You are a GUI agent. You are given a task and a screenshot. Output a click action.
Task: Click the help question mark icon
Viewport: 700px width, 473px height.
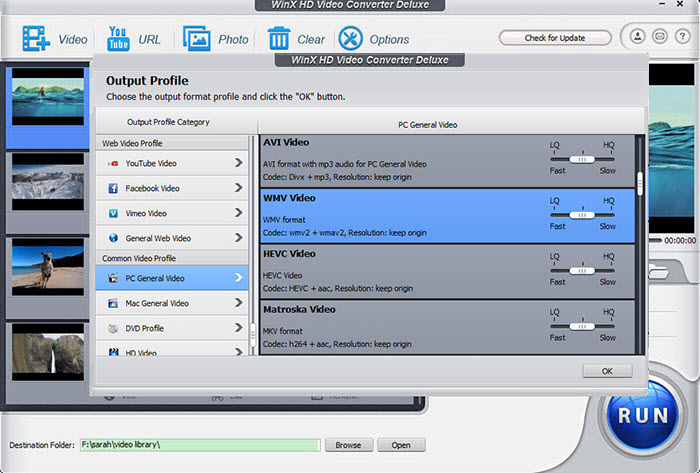click(682, 36)
